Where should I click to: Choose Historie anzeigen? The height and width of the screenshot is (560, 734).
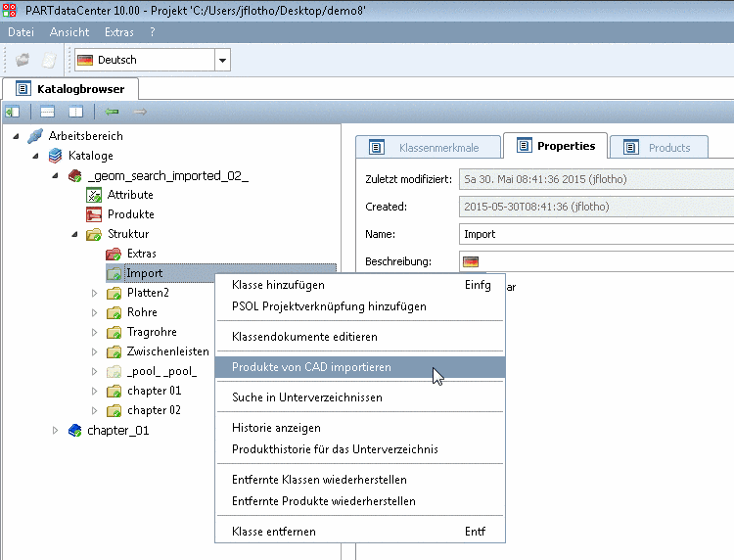pyautogui.click(x=360, y=428)
